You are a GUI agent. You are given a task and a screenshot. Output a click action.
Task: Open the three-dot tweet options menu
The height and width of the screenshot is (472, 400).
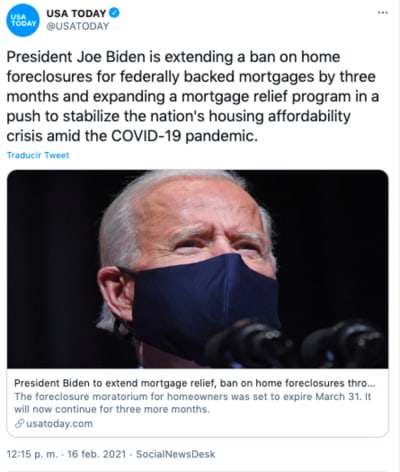[383, 13]
